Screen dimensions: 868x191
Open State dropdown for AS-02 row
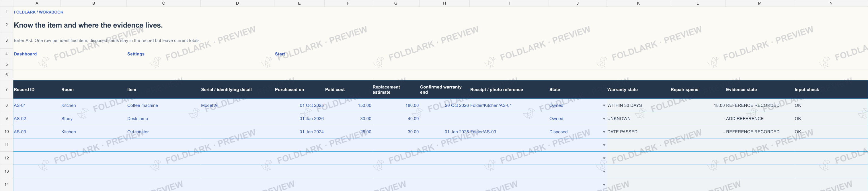(604, 119)
